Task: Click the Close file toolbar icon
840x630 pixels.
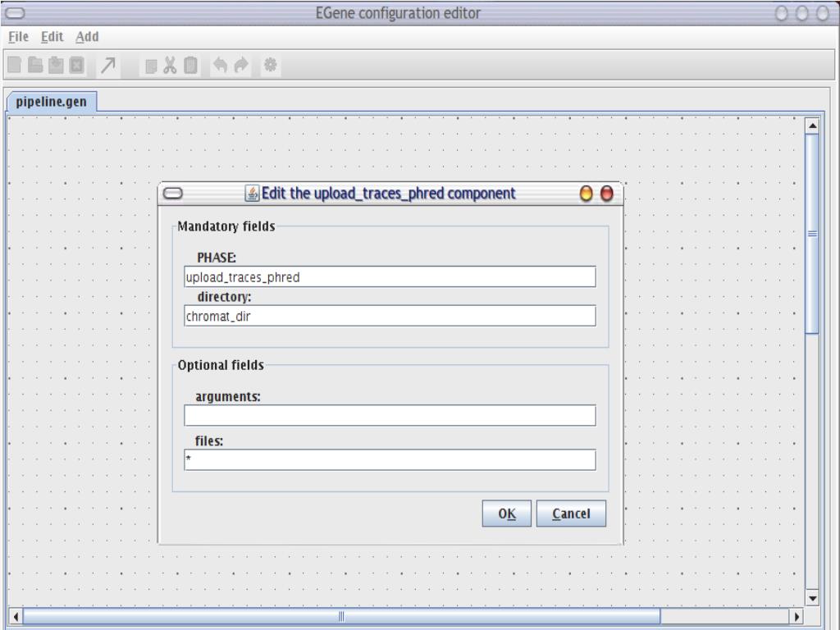Action: click(x=76, y=66)
